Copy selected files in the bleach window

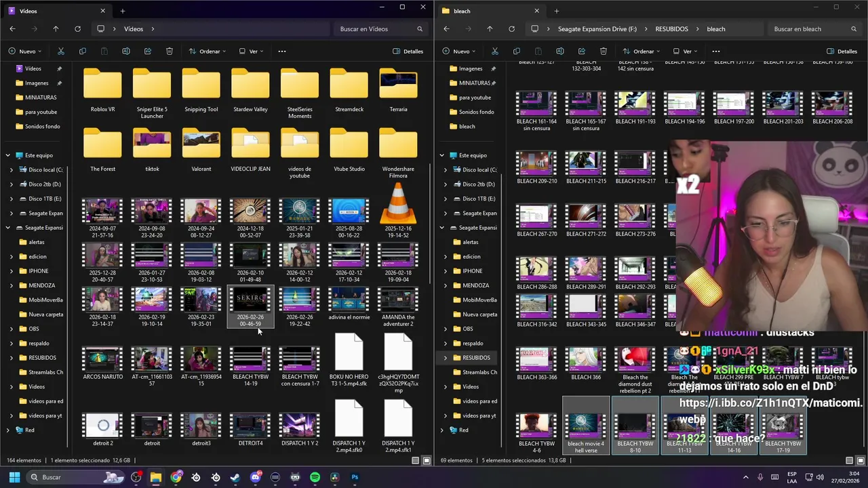(516, 51)
